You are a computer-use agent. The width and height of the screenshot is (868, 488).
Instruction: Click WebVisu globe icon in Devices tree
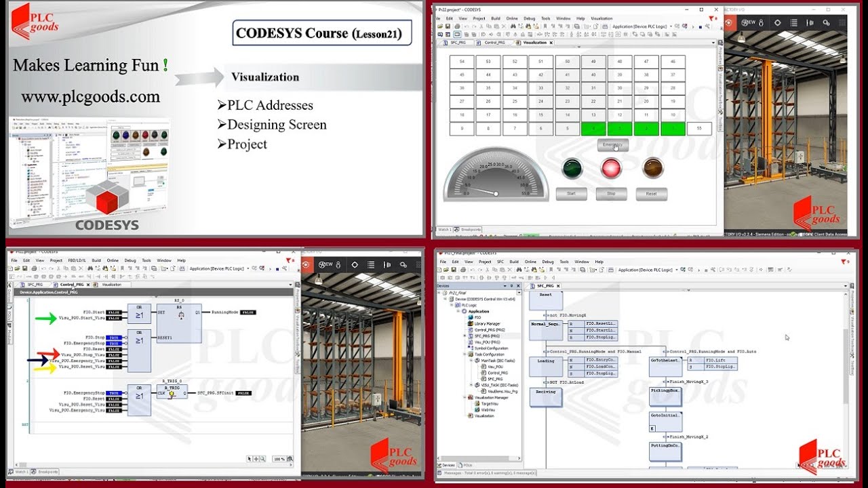coord(477,409)
